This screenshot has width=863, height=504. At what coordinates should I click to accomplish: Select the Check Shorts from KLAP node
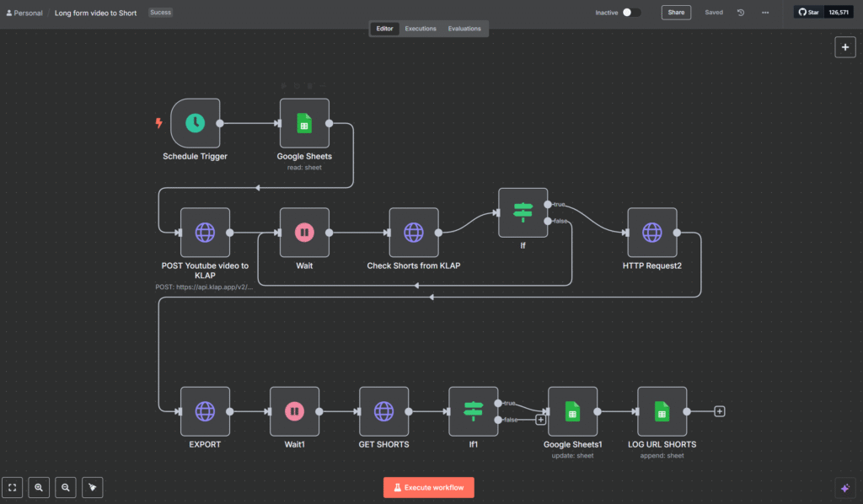pos(413,233)
